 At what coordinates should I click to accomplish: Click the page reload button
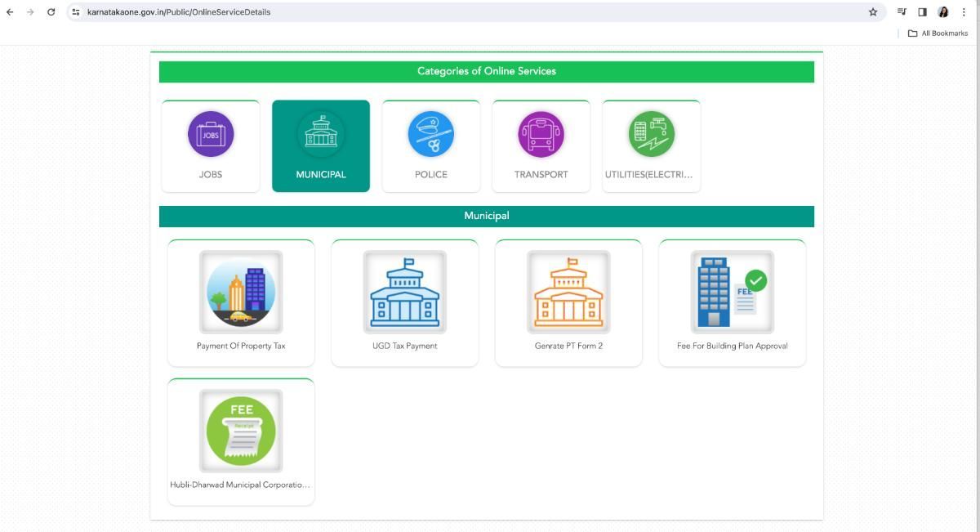(51, 11)
